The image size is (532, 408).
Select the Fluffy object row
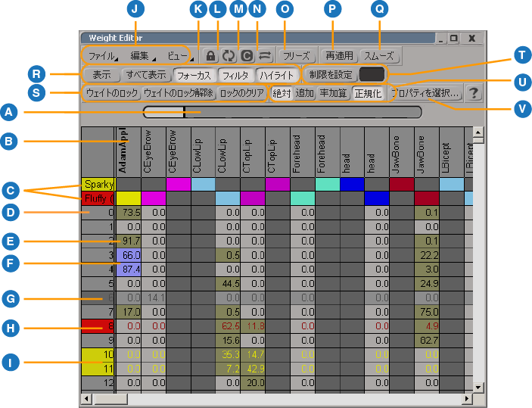[98, 198]
